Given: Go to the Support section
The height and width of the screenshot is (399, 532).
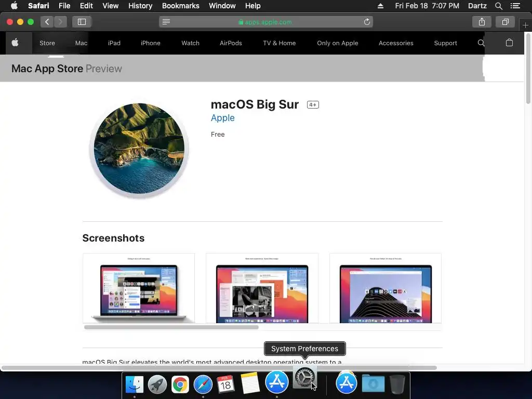Looking at the screenshot, I should [445, 43].
